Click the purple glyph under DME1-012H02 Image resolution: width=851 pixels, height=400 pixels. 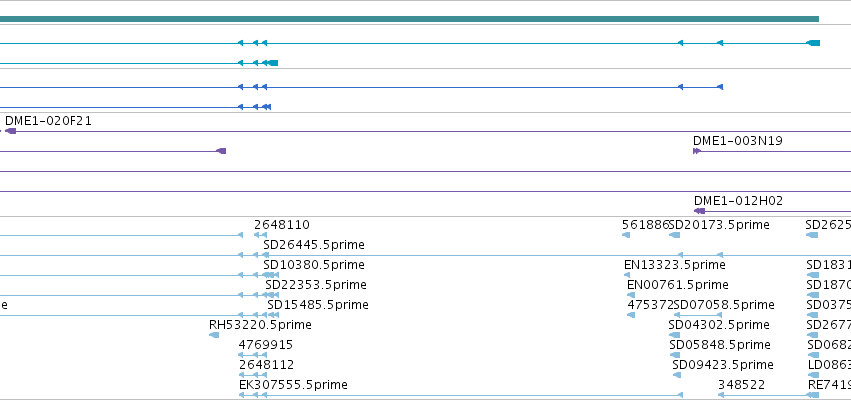point(699,211)
